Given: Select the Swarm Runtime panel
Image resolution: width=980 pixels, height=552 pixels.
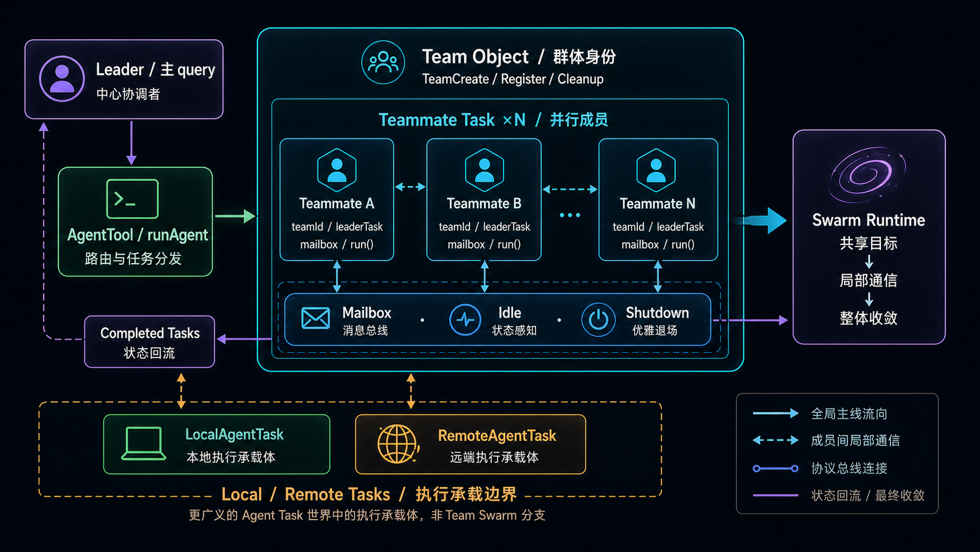Looking at the screenshot, I should click(869, 237).
